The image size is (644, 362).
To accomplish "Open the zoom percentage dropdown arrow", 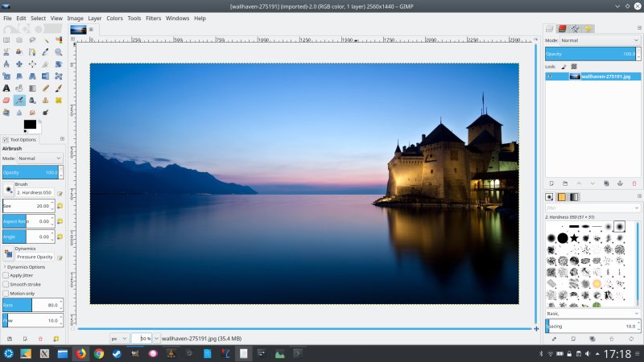I will pos(156,339).
